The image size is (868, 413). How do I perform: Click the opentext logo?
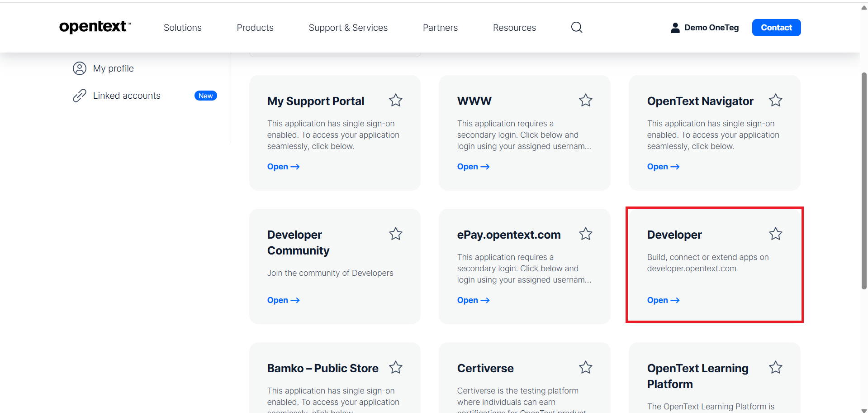coord(95,27)
